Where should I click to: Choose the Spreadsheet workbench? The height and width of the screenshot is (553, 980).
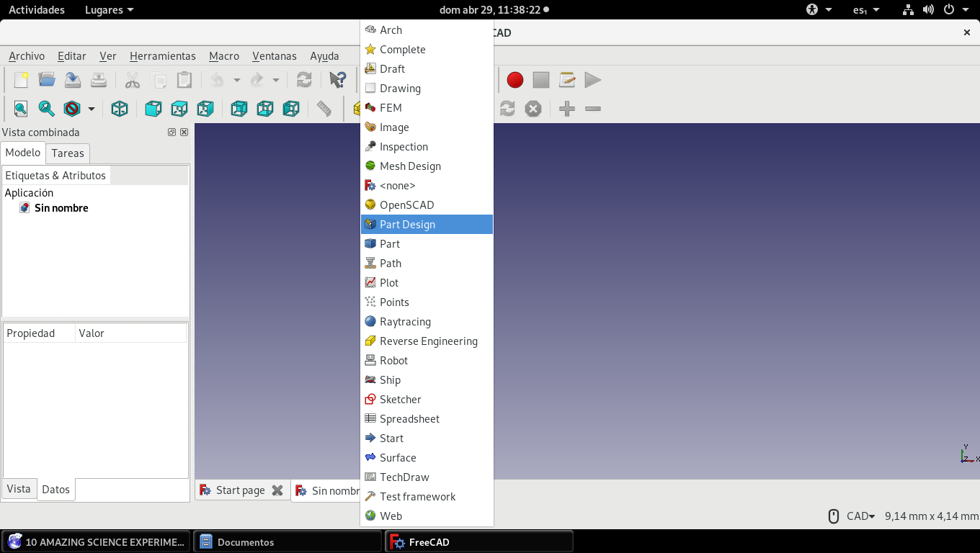click(x=427, y=418)
